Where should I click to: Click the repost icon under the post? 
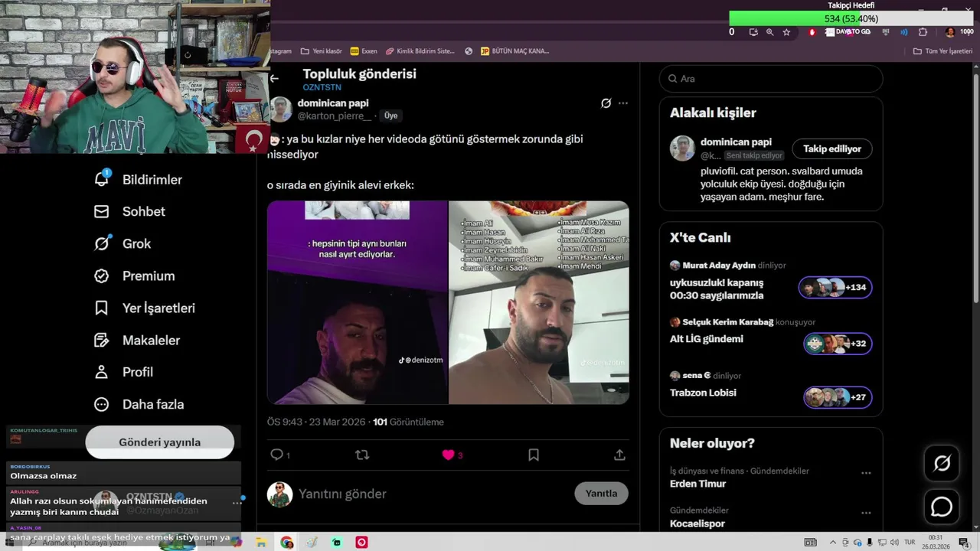click(x=362, y=455)
